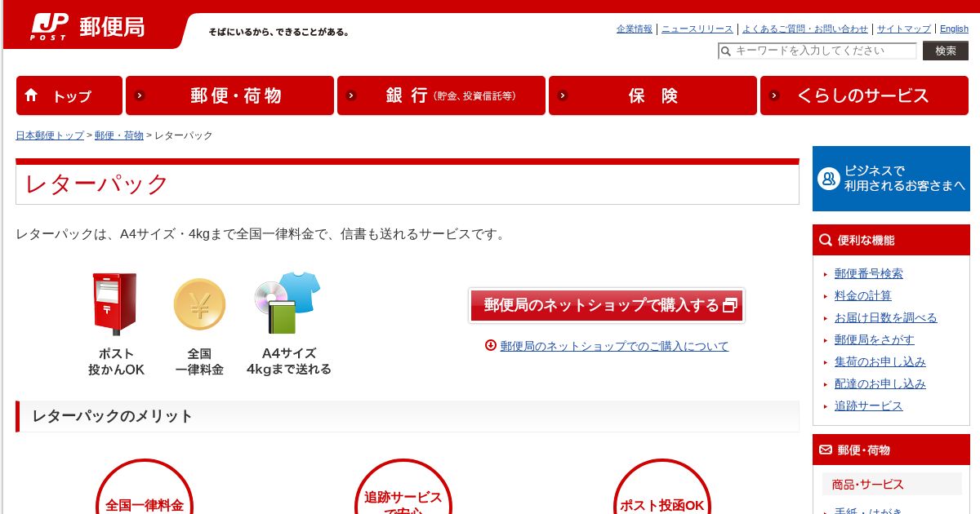The image size is (980, 514).
Task: Open the 企業情報 header link
Action: click(635, 29)
